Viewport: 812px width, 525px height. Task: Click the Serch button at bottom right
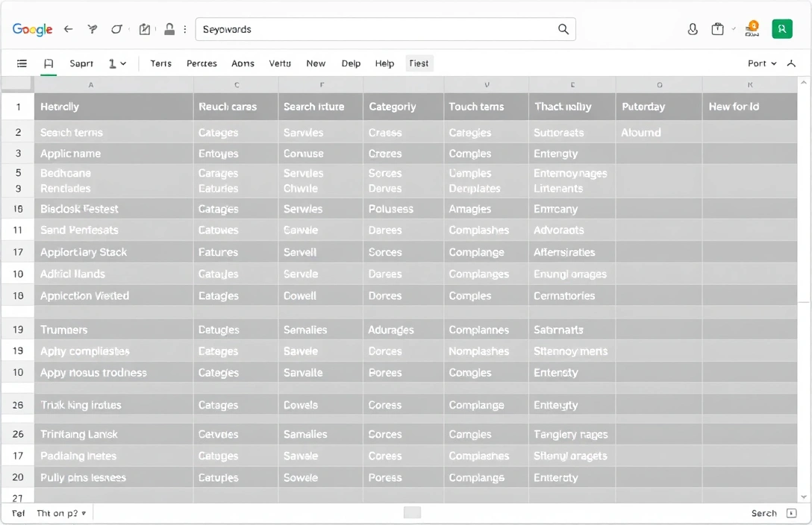coord(763,513)
